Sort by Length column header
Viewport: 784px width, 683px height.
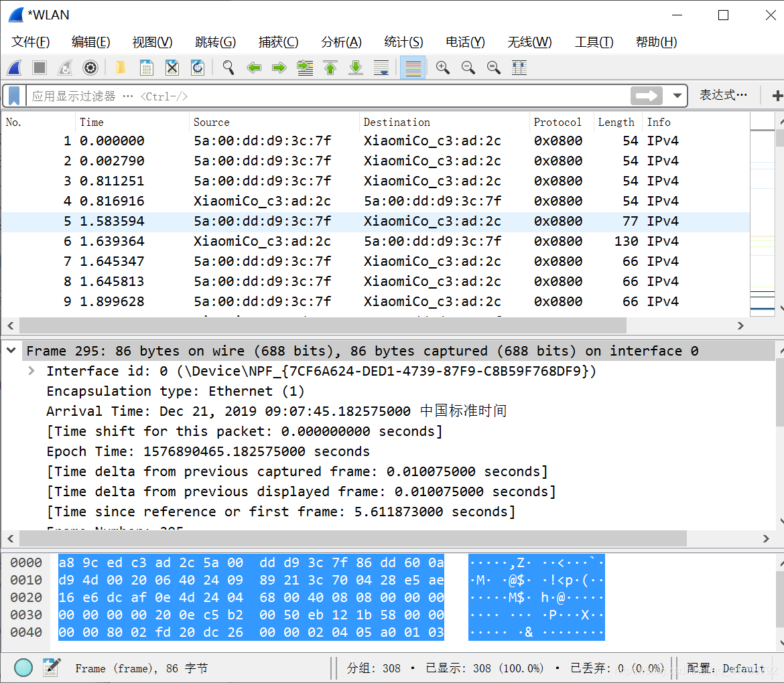tap(618, 123)
